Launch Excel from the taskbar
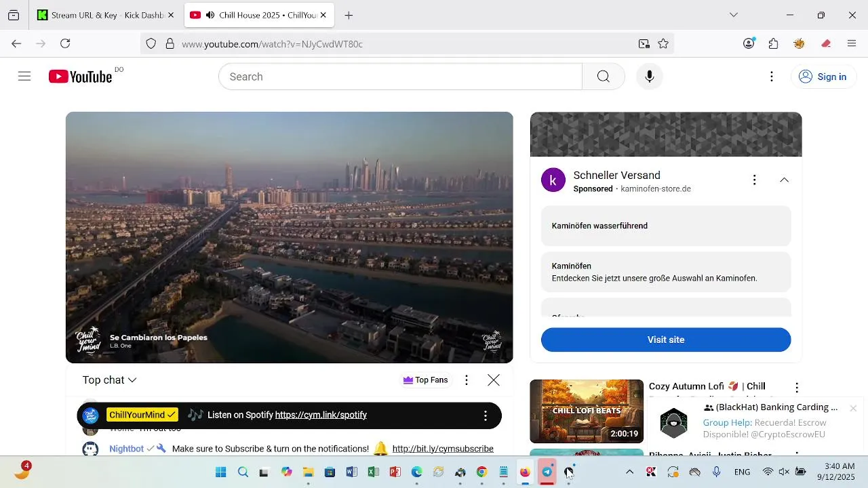The image size is (868, 488). 373,472
